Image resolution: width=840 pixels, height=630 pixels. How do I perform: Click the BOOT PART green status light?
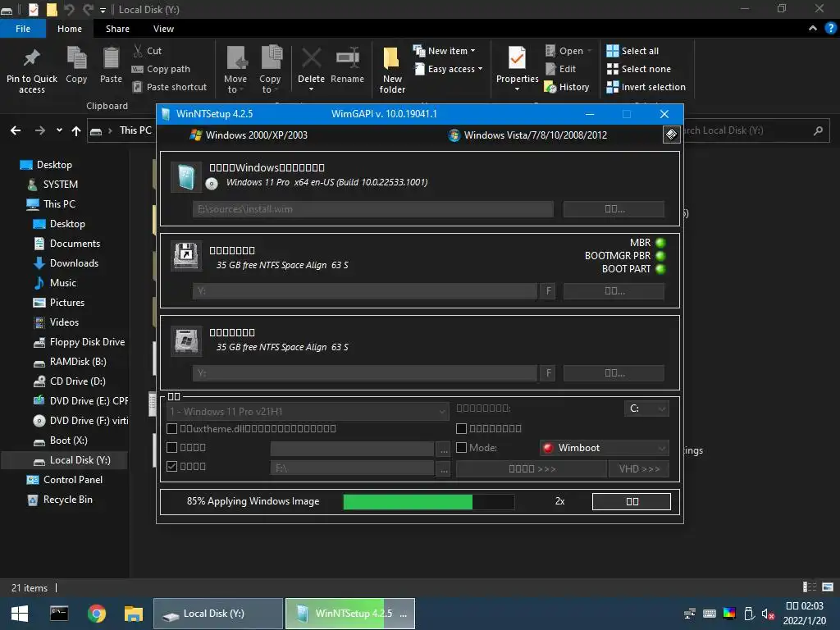(x=660, y=269)
